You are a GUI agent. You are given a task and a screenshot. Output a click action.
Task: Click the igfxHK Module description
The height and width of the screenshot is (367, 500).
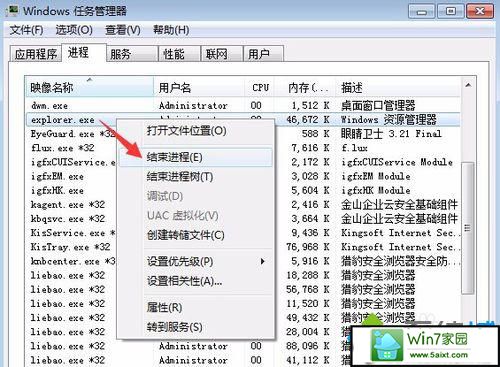click(375, 191)
